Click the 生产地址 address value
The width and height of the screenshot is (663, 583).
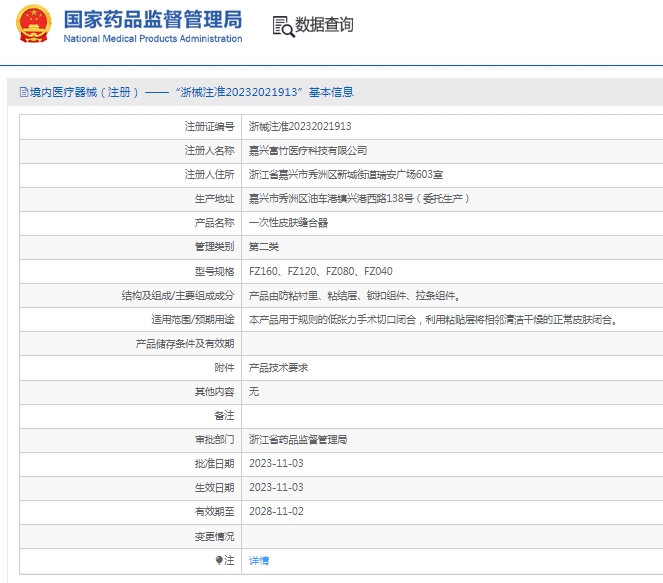(359, 199)
